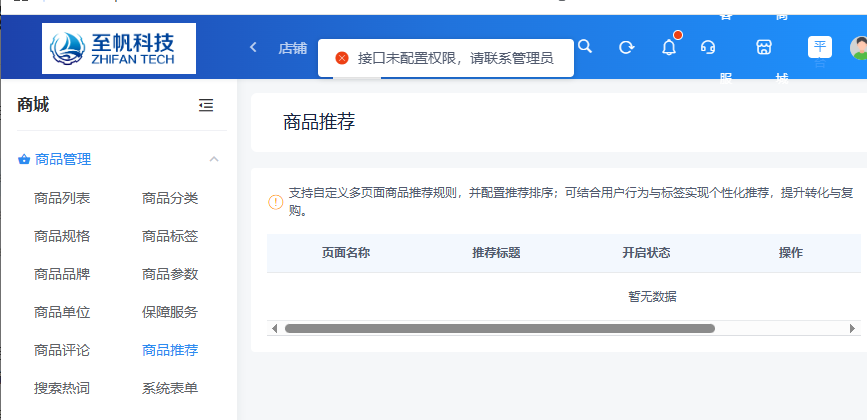The height and width of the screenshot is (420, 867).
Task: Click the orange info icon beside description
Action: (x=276, y=202)
